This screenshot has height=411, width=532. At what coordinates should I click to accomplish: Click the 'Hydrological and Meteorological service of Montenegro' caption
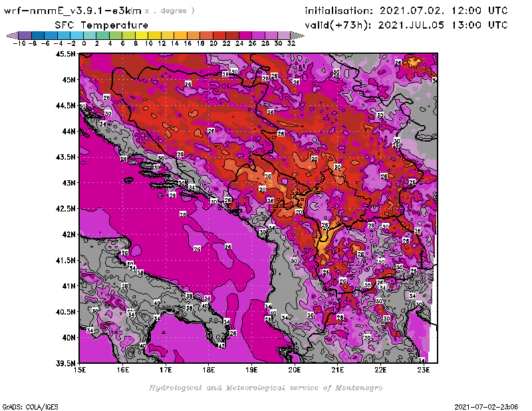265,388
